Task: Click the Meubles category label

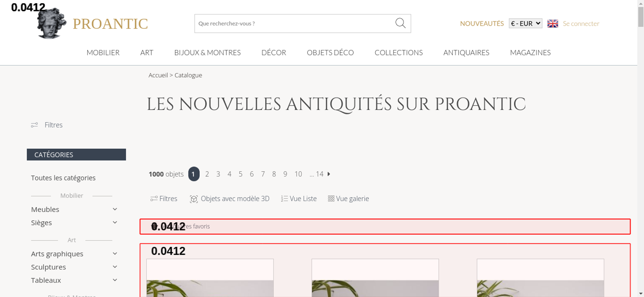Action: [45, 209]
